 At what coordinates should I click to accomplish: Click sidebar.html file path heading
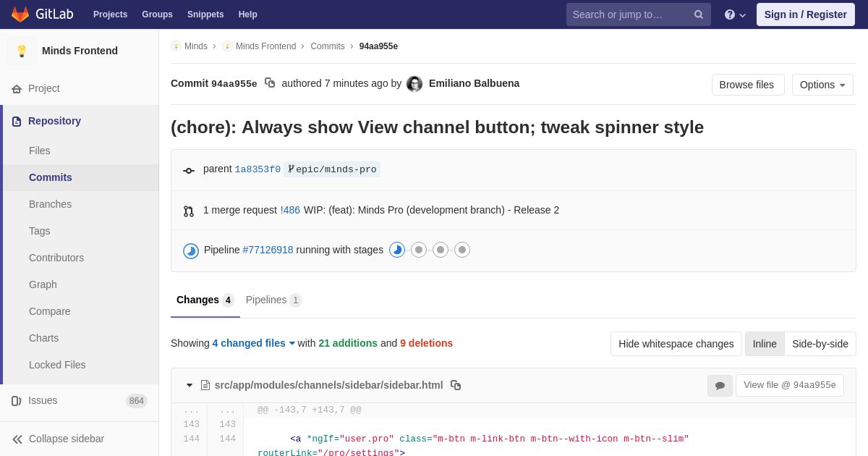[x=328, y=385]
